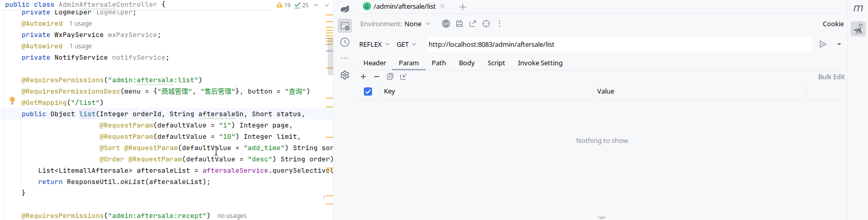Click 'okList' method call in return statement

pos(133,182)
